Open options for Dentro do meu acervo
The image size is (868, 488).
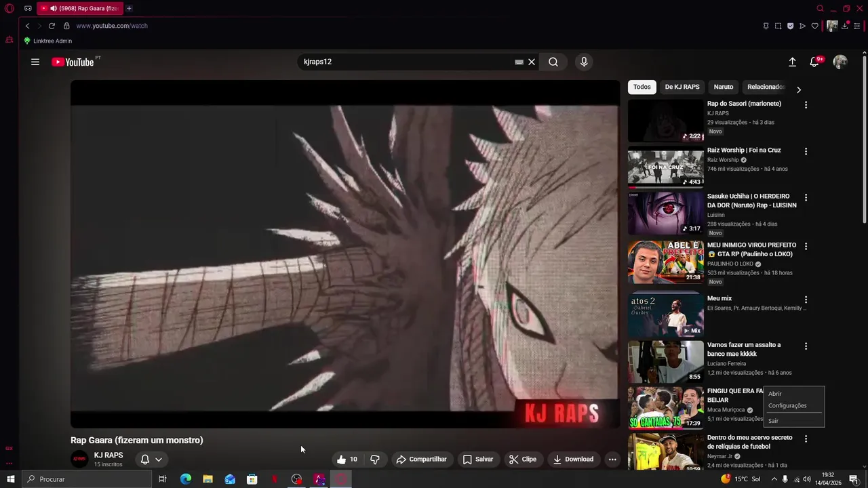(806, 439)
